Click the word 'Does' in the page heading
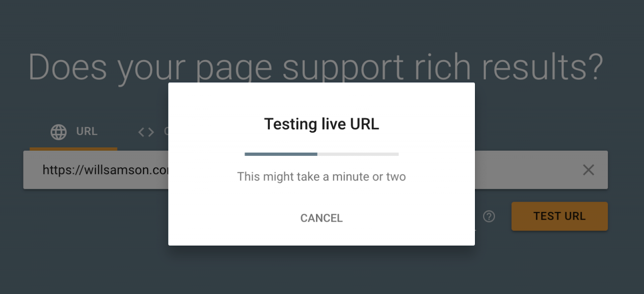 (67, 67)
